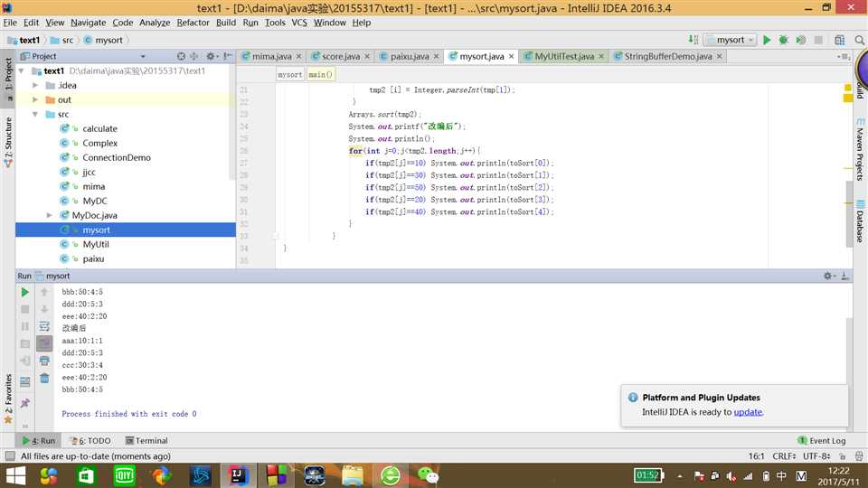Screen dimensions: 868x488
Task: Open the File menu
Action: point(10,23)
